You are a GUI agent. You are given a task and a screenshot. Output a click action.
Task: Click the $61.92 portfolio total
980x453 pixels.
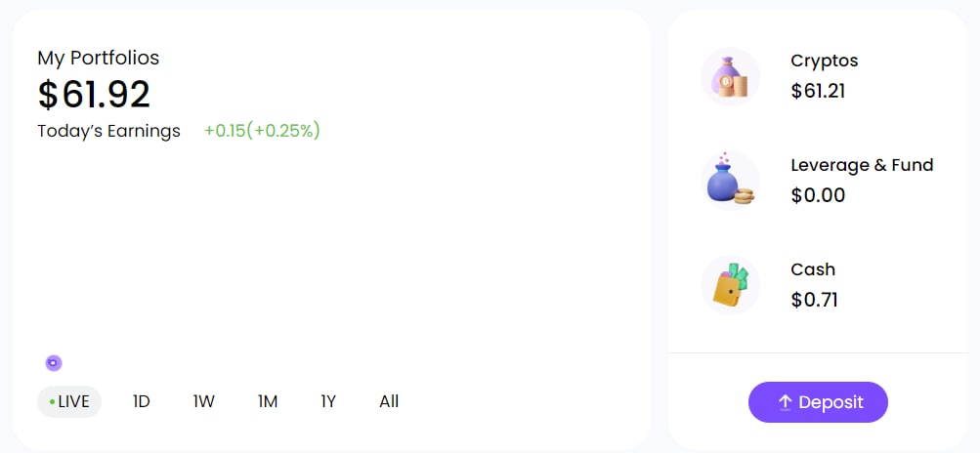tap(94, 95)
